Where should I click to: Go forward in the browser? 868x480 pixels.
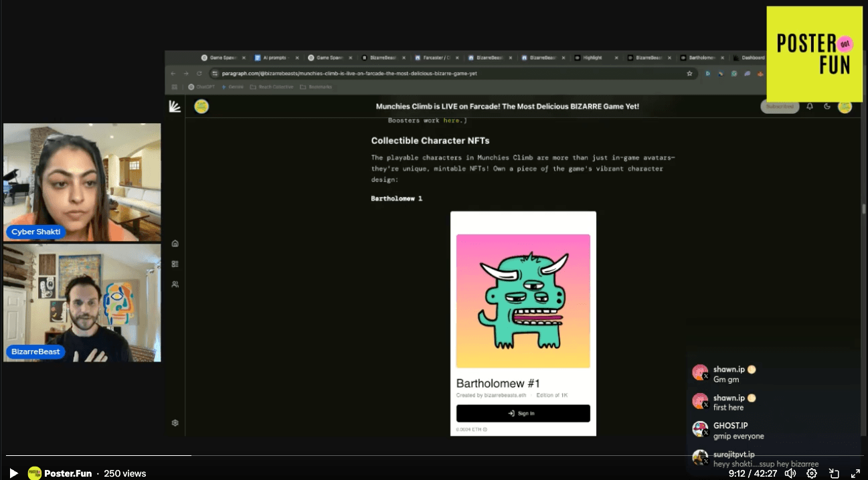click(186, 73)
